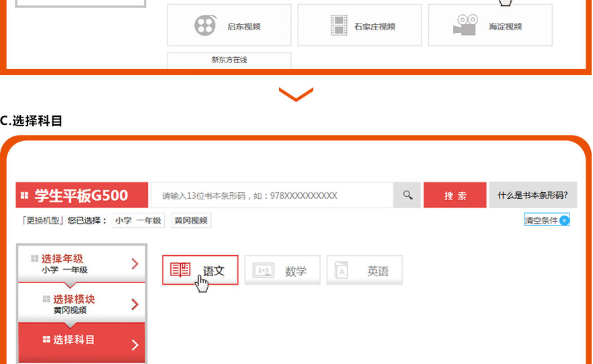Click the magnifying glass search icon
The width and height of the screenshot is (593, 364).
tap(407, 195)
